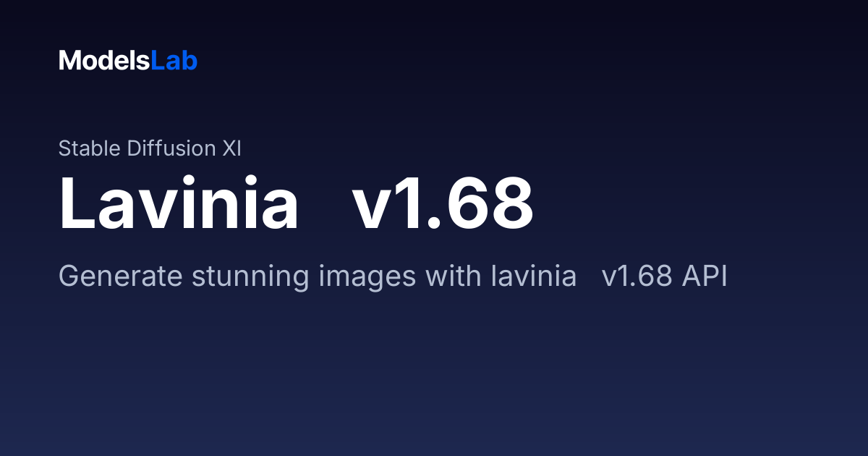Click the blue "Lab" part of logo
The image size is (868, 456).
(x=174, y=61)
